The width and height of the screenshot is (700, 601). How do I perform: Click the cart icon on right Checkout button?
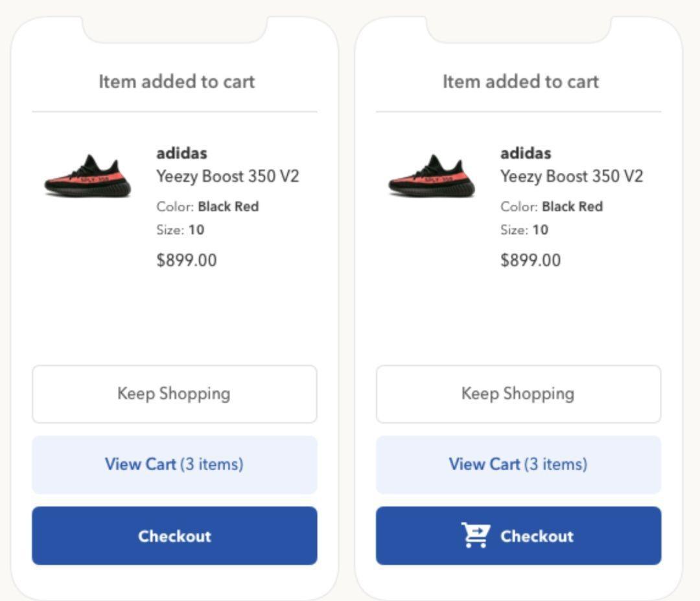click(x=476, y=535)
